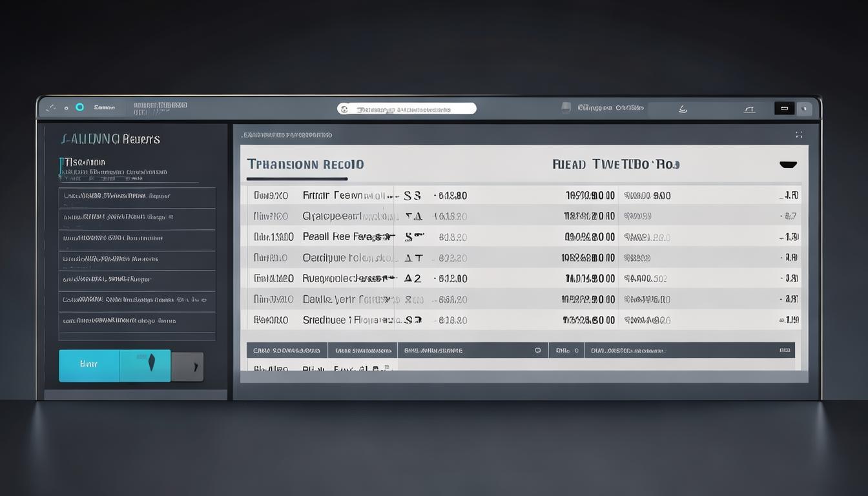Click the first footer column header in table
The image size is (868, 496).
(287, 351)
